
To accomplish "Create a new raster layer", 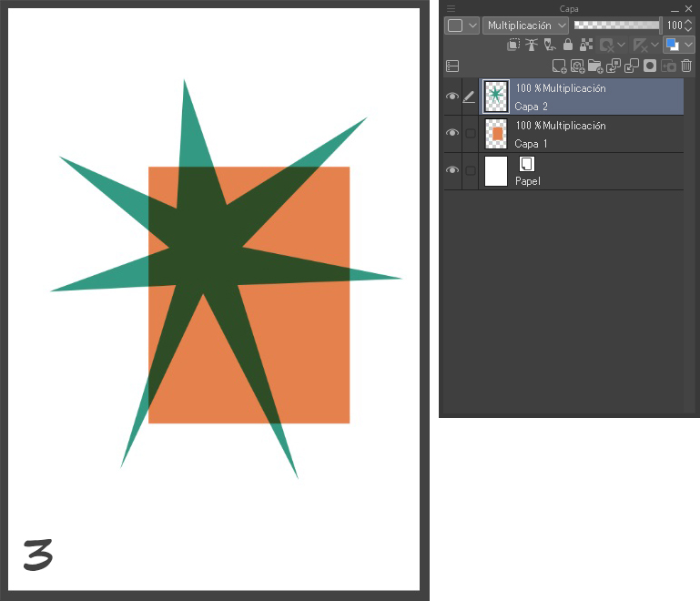I will coord(560,66).
